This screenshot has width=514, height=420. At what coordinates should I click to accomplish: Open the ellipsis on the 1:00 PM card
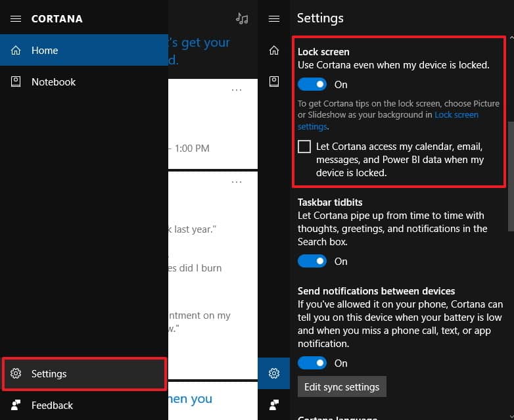237,90
